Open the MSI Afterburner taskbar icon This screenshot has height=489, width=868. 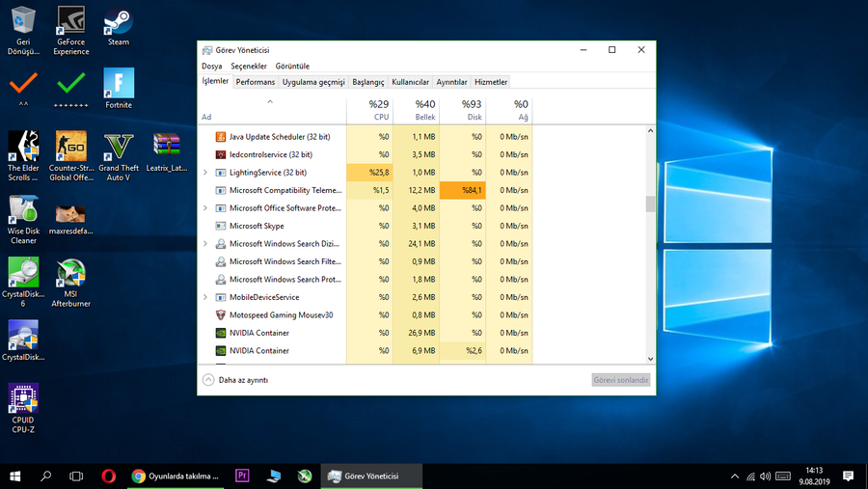[x=305, y=476]
